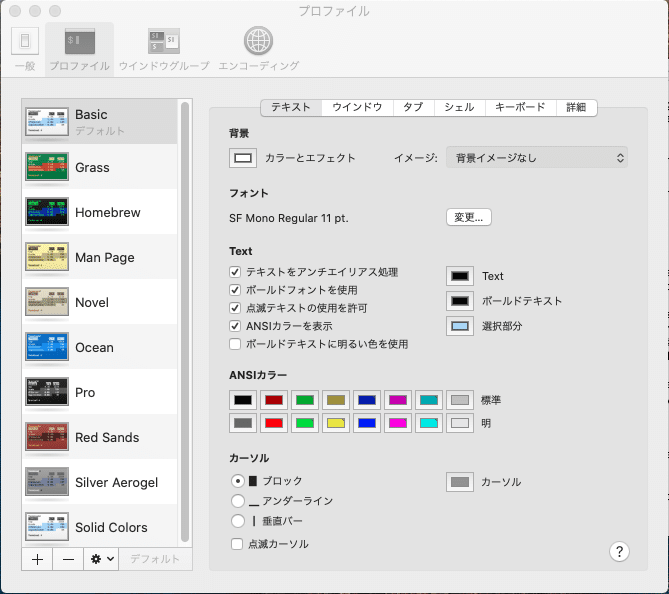669x594 pixels.
Task: Open the ボールドテキスト color well
Action: pos(460,301)
